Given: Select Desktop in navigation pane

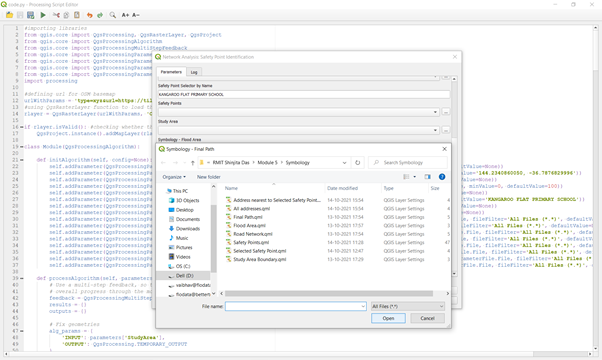Looking at the screenshot, I should click(185, 210).
